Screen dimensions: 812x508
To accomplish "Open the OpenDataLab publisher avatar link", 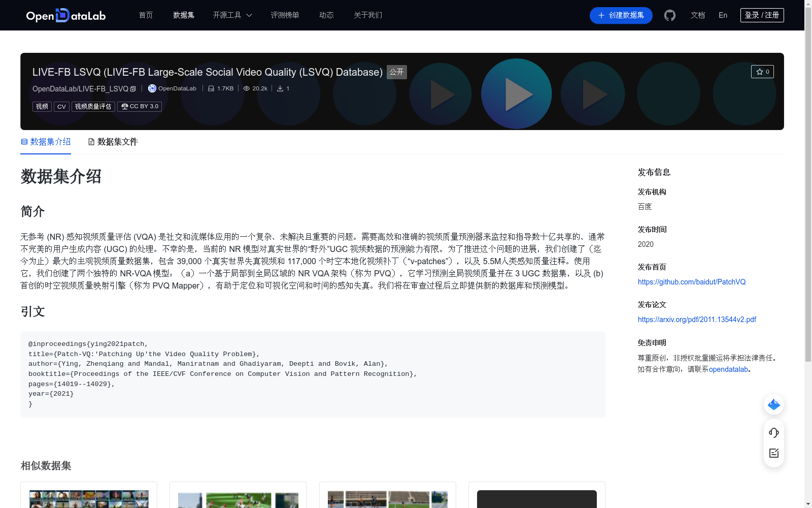I will pos(152,88).
